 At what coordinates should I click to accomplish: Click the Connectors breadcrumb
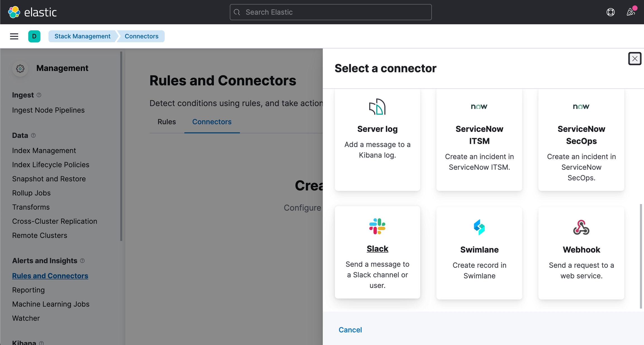(x=141, y=36)
